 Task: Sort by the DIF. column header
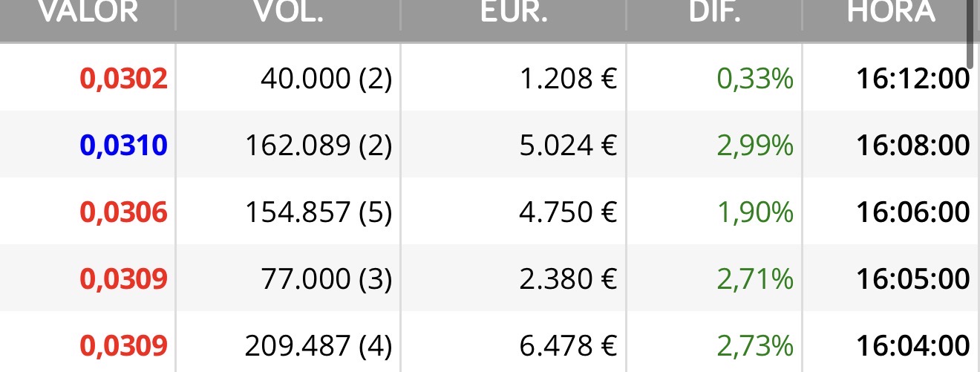(713, 11)
